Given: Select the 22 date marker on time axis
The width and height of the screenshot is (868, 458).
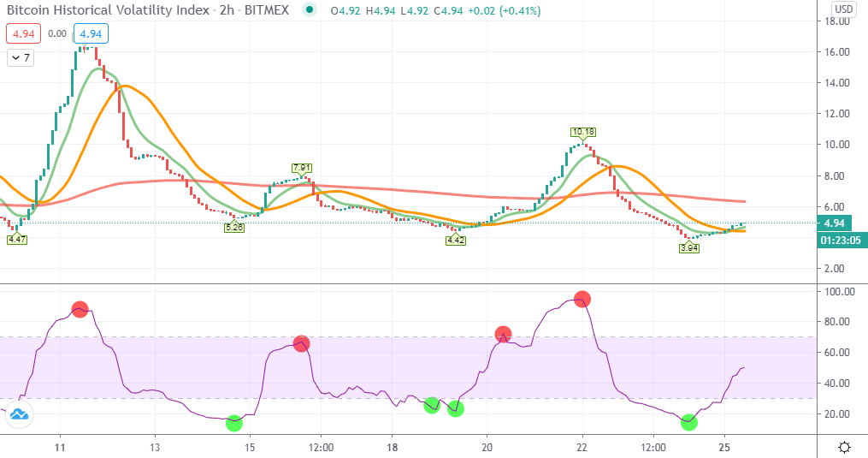Looking at the screenshot, I should 582,448.
